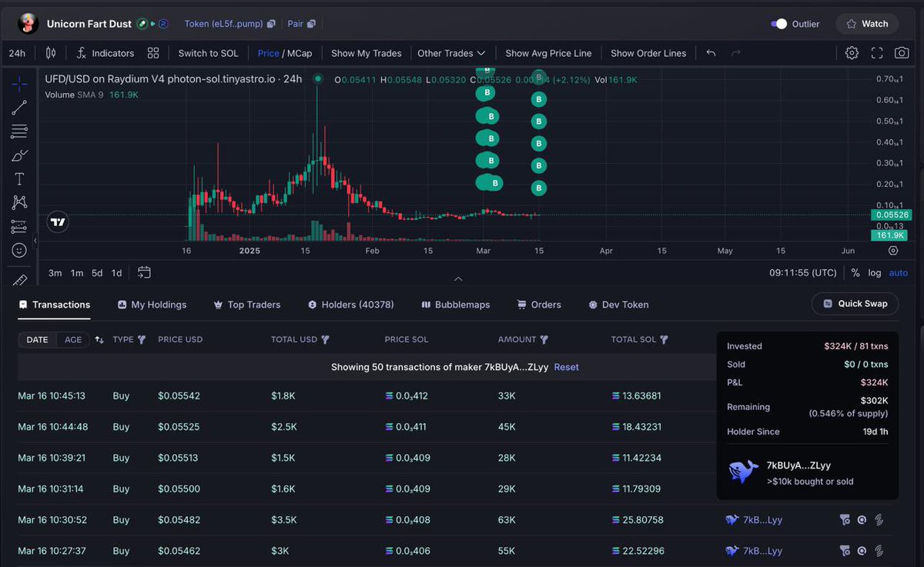The image size is (924, 567).
Task: Open the My Holdings tab
Action: click(x=152, y=305)
